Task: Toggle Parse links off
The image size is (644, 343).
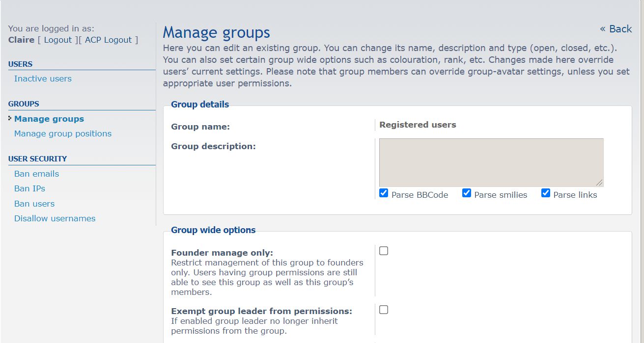Action: [x=545, y=193]
